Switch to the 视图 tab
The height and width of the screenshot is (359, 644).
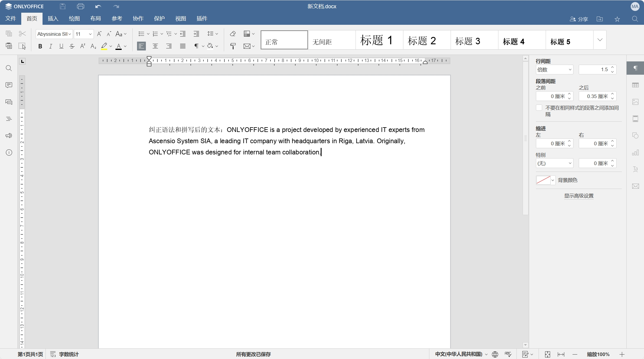point(181,19)
